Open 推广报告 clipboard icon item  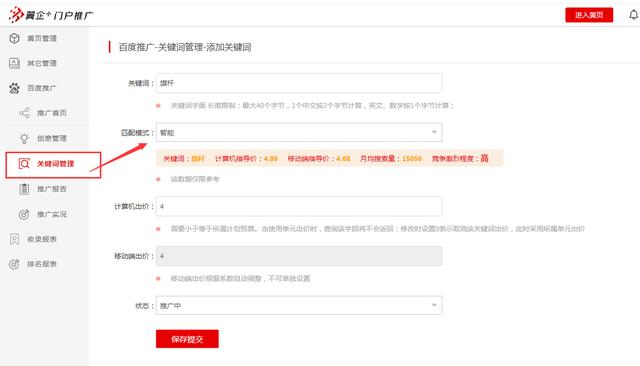(x=43, y=189)
